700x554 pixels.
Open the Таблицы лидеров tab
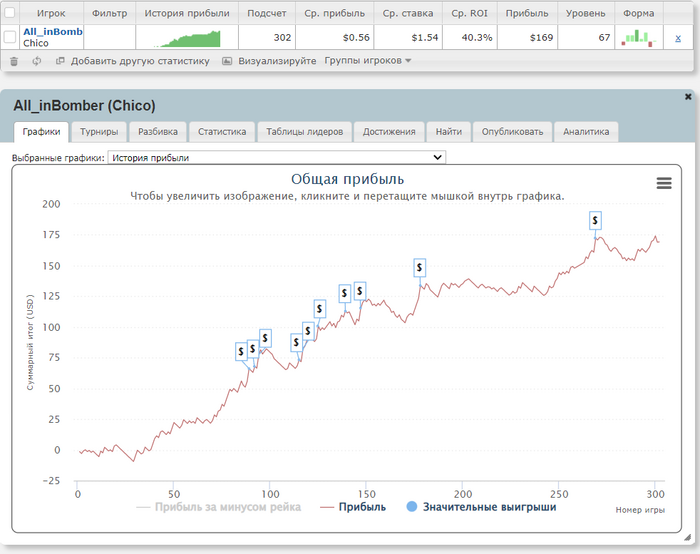pyautogui.click(x=304, y=132)
